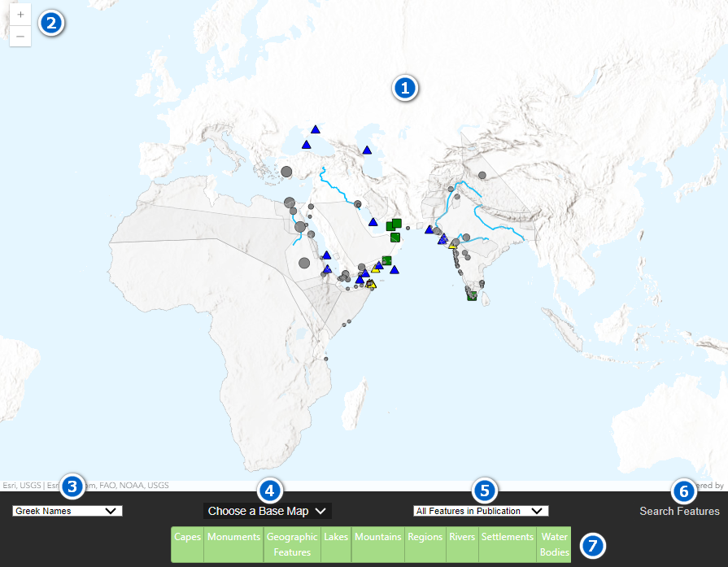Click the Esri, USGS attribution text
This screenshot has width=728, height=567.
21,485
